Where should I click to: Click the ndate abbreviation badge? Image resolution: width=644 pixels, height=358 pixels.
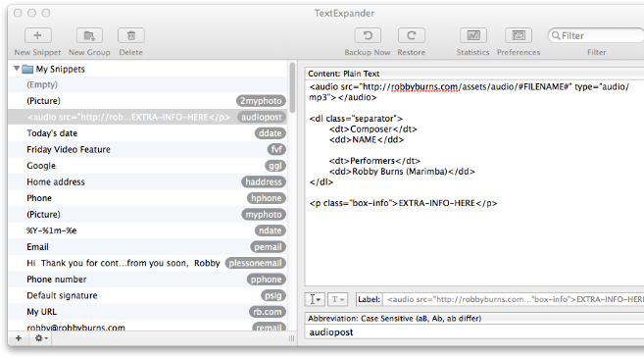point(271,230)
